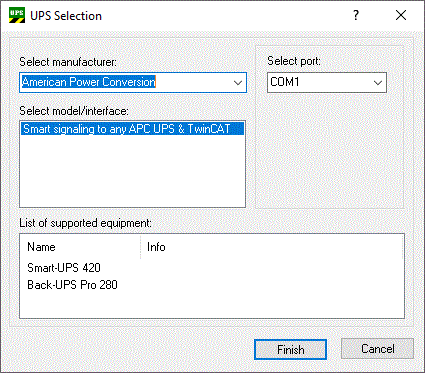Click the 'List of supported equipment:' label
This screenshot has width=425, height=373.
coord(85,223)
